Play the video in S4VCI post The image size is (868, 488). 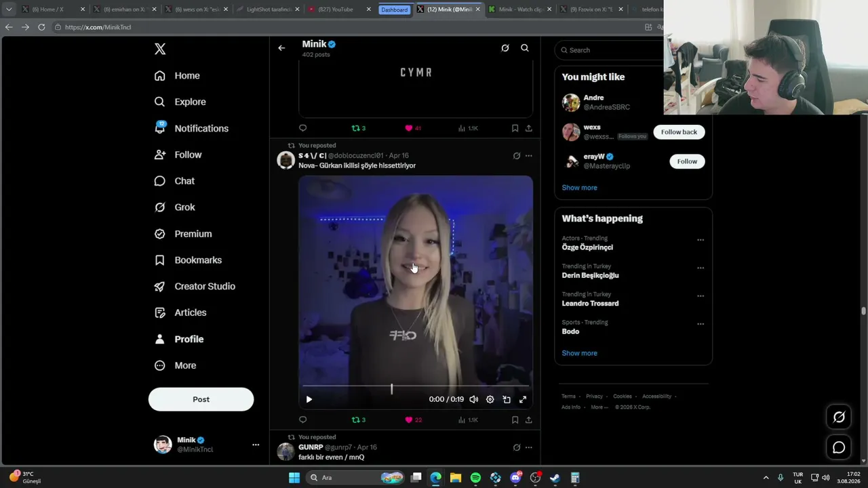coord(309,400)
